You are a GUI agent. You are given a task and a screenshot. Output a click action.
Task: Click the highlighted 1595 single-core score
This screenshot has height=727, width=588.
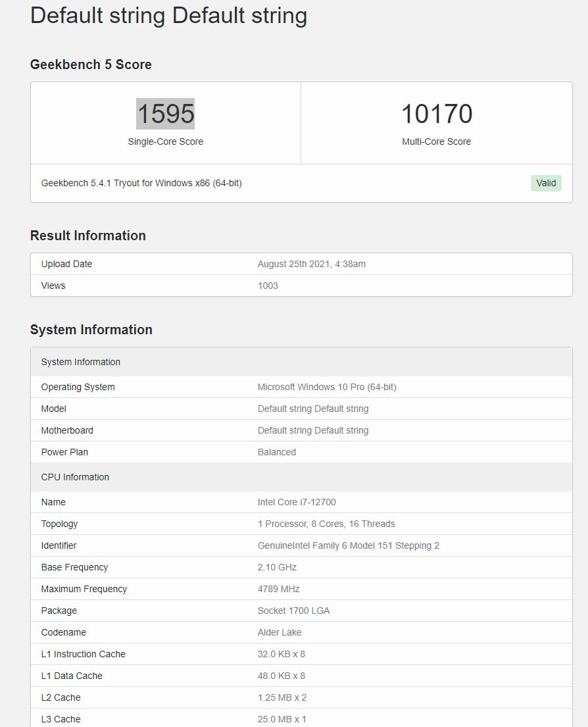165,114
